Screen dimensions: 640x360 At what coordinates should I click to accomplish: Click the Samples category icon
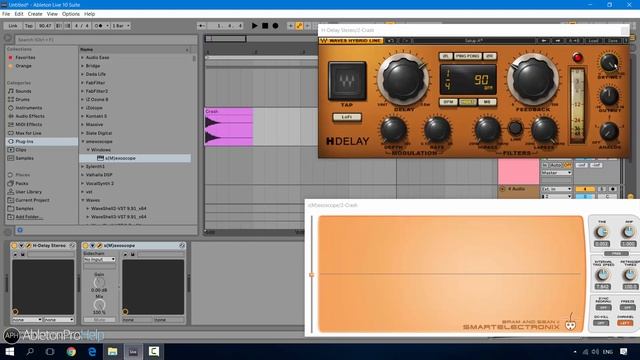coord(11,158)
